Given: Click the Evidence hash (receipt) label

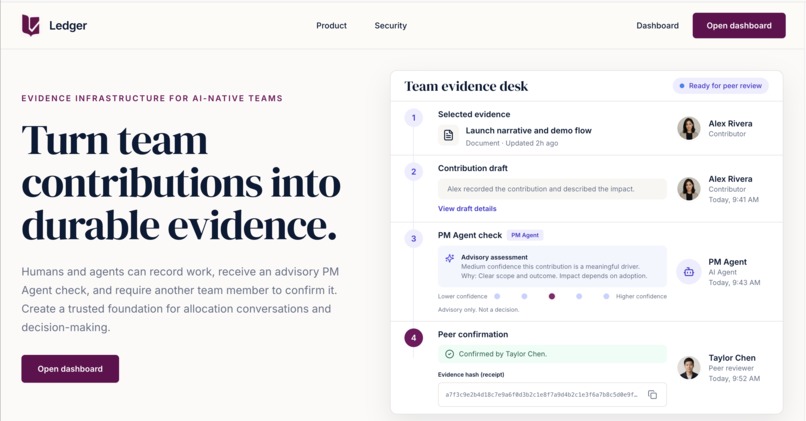Looking at the screenshot, I should pyautogui.click(x=471, y=374).
